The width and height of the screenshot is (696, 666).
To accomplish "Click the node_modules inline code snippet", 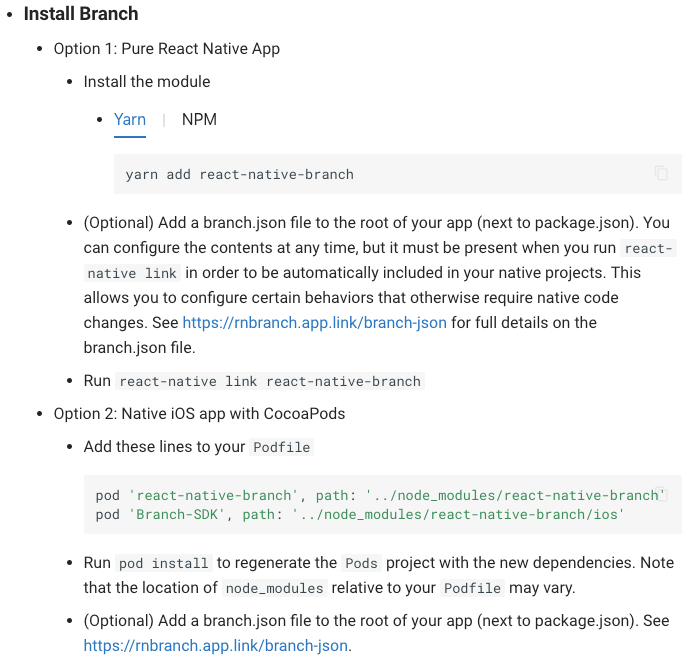I will point(274,588).
